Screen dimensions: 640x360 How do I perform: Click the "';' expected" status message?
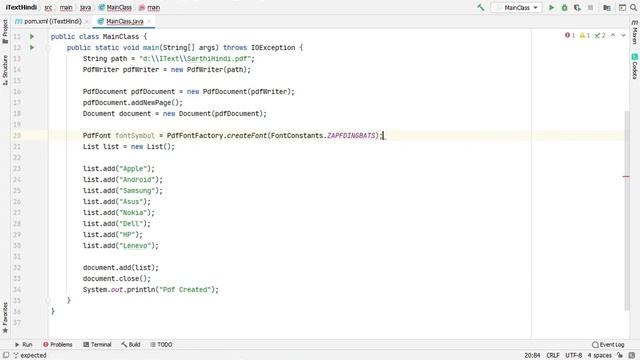(x=30, y=356)
